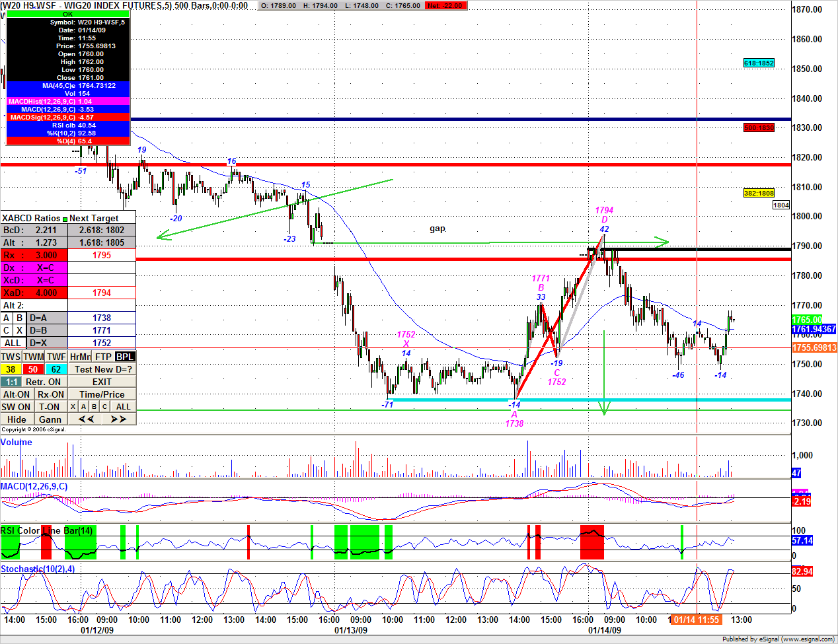Screen dimensions: 838x644
Task: Click the rewind double-arrow button
Action: tap(86, 419)
